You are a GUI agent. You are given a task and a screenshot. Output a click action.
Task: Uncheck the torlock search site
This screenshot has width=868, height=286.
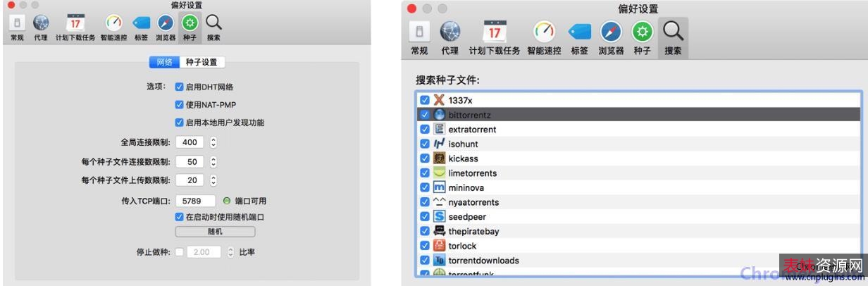(424, 246)
